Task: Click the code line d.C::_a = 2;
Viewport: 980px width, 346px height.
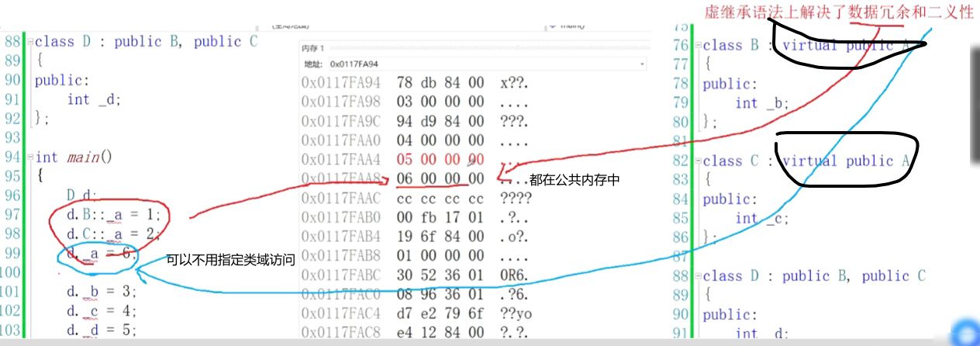Action: coord(114,234)
